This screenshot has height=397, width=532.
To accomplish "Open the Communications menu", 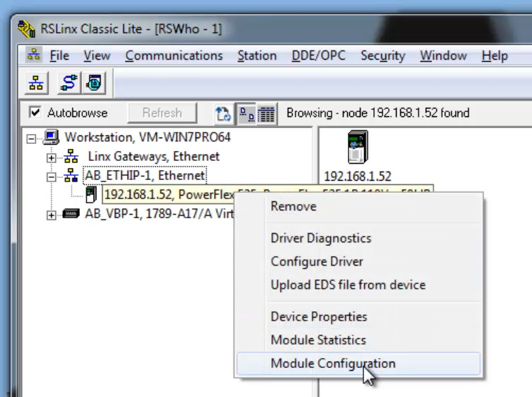I will pyautogui.click(x=174, y=56).
